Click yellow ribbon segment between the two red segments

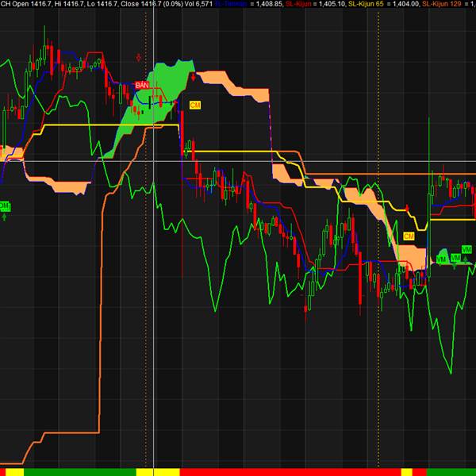pos(407,472)
